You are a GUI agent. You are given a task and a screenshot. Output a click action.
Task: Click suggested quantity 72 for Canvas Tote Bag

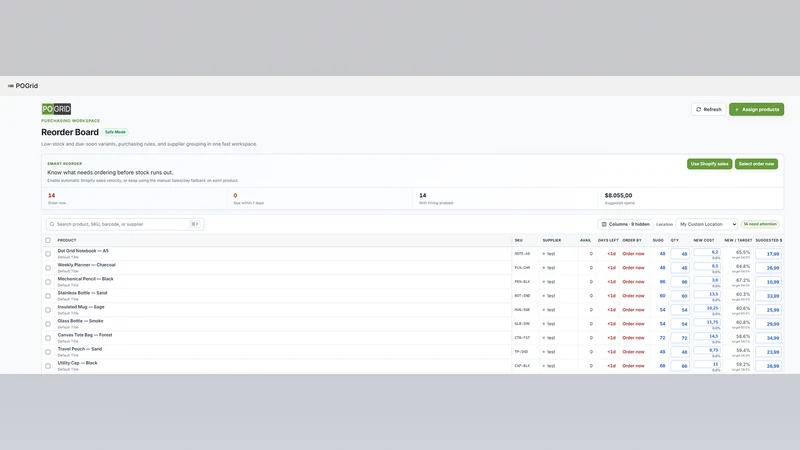pos(662,338)
